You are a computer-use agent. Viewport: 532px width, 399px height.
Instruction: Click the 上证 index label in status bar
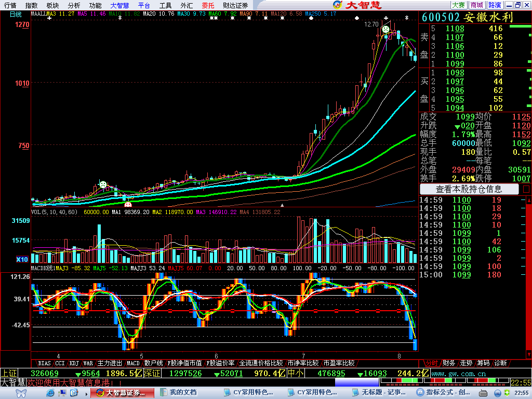(x=9, y=374)
